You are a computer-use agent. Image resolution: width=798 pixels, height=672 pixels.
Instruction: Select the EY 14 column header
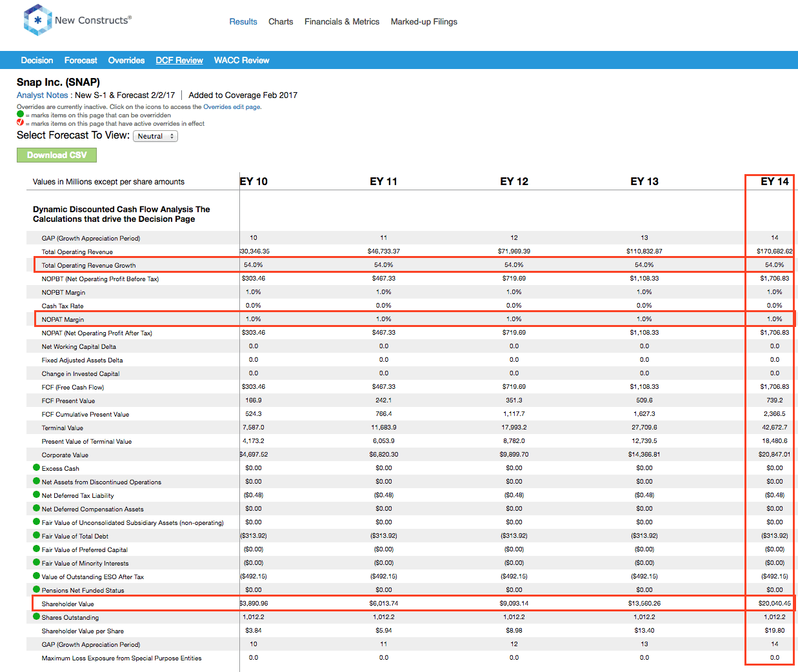tap(775, 182)
